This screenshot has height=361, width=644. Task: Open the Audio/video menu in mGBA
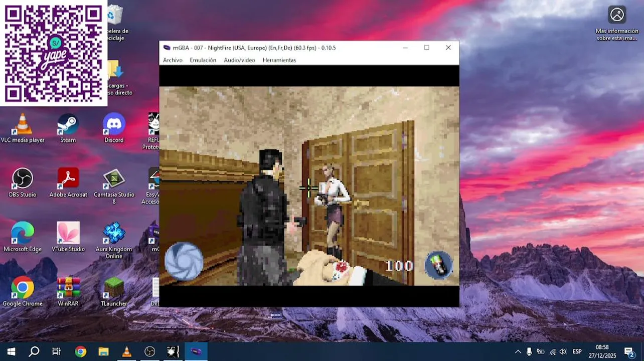tap(239, 60)
